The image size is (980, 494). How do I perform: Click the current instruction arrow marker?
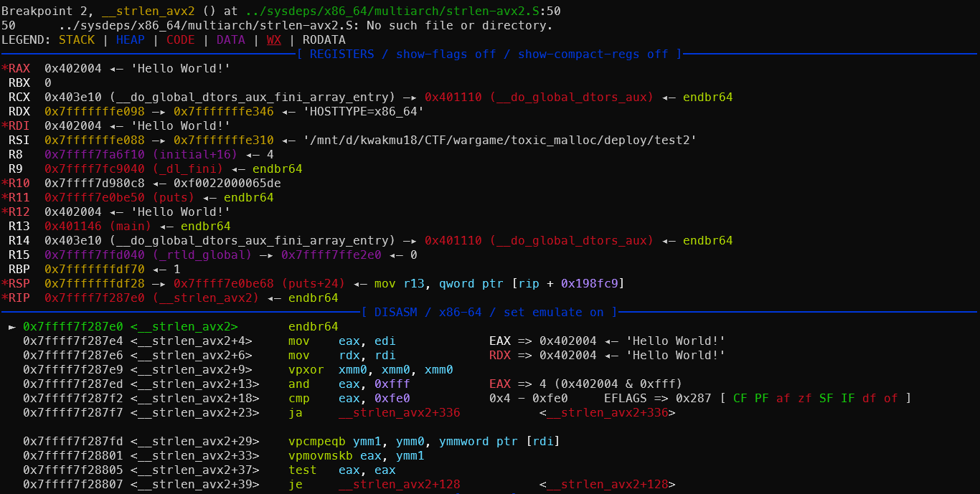[11, 327]
